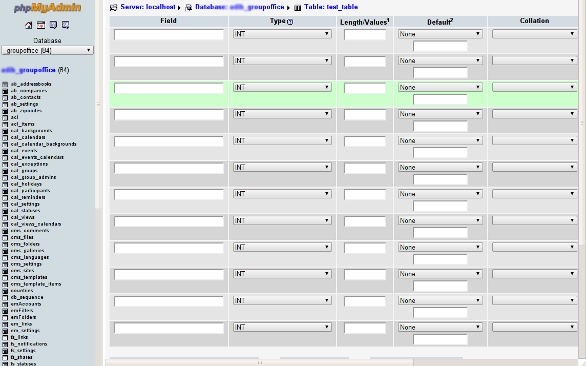Click the help icon beside Type header
586x366 pixels.
(x=290, y=22)
